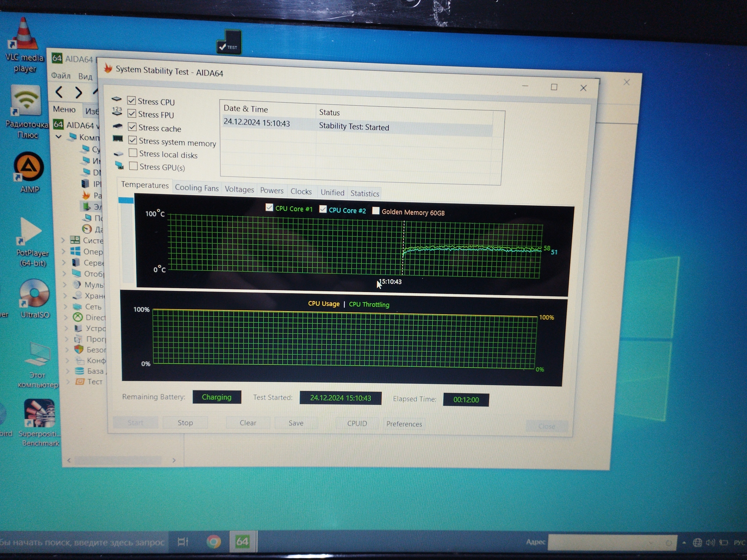Viewport: 747px width, 560px height.
Task: Enable Stress local disks
Action: coord(133,153)
